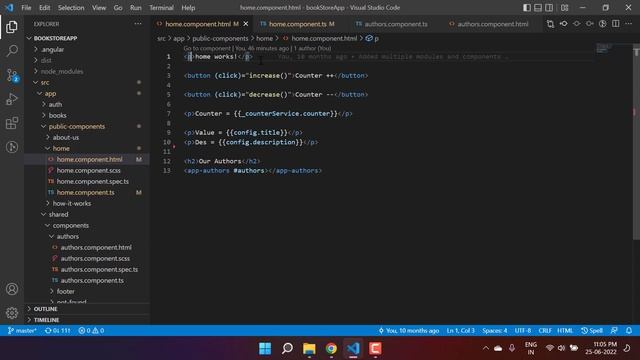Open the customize layout icon

(564, 8)
